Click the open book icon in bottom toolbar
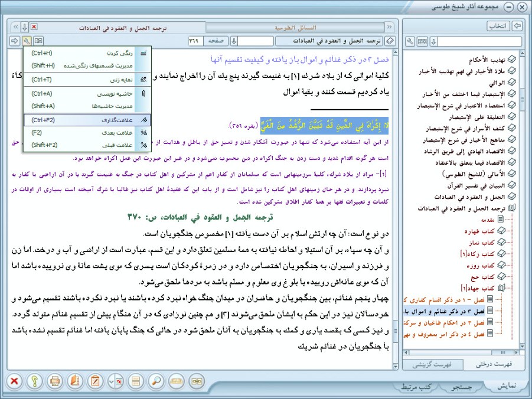Image resolution: width=532 pixels, height=399 pixels. 177,381
